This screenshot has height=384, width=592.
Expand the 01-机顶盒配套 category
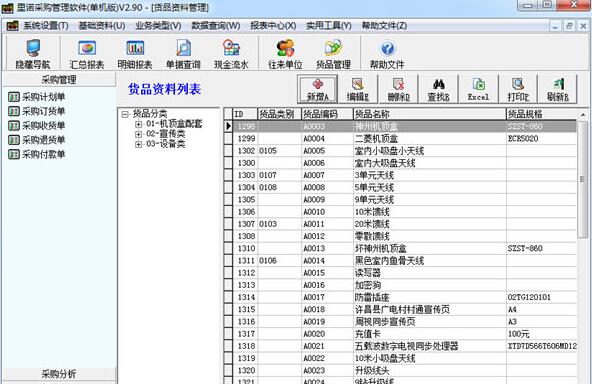[139, 124]
